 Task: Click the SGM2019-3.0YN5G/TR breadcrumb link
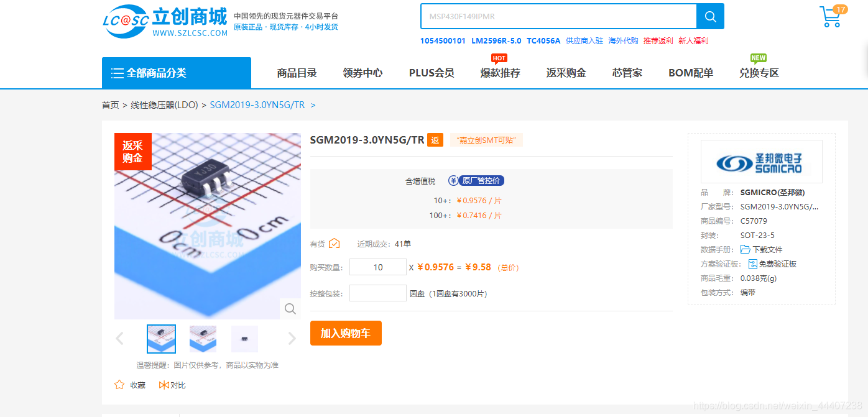(257, 105)
